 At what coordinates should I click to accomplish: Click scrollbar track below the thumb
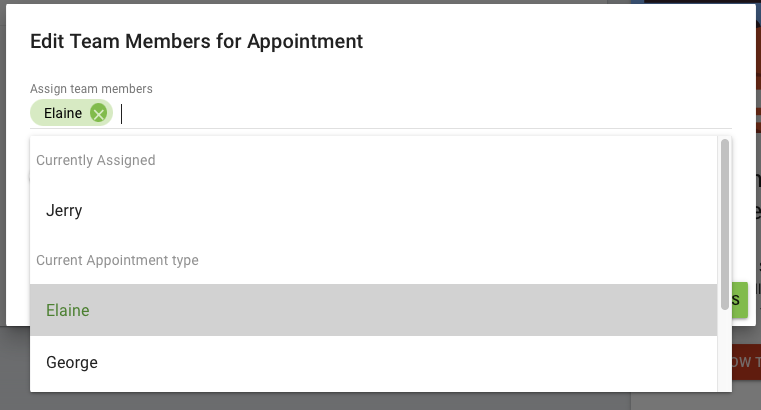point(725,350)
